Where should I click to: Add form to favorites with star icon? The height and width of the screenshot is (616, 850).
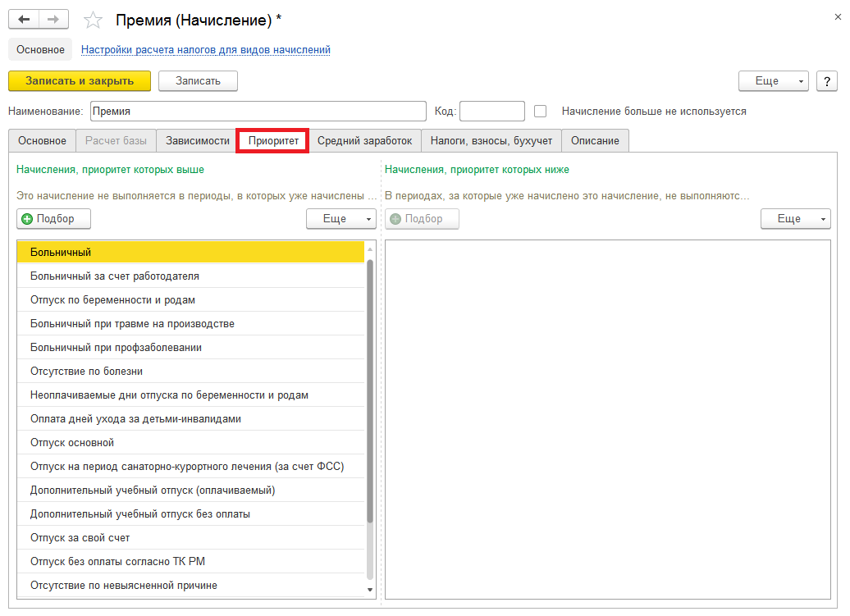point(94,20)
